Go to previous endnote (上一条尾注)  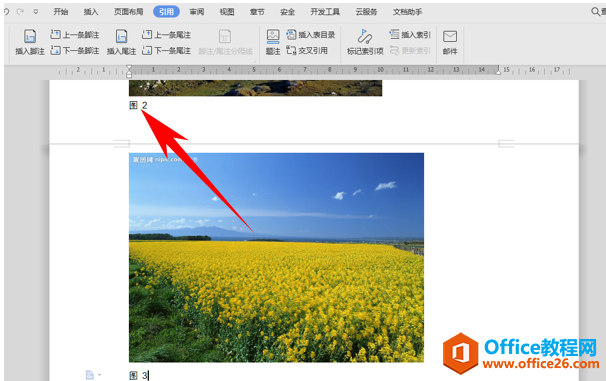point(166,35)
